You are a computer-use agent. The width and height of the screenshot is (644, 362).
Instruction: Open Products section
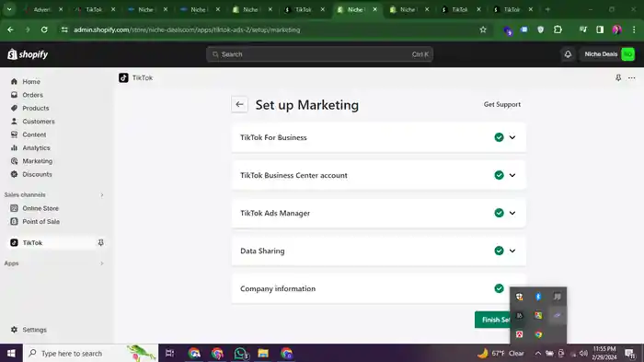35,108
